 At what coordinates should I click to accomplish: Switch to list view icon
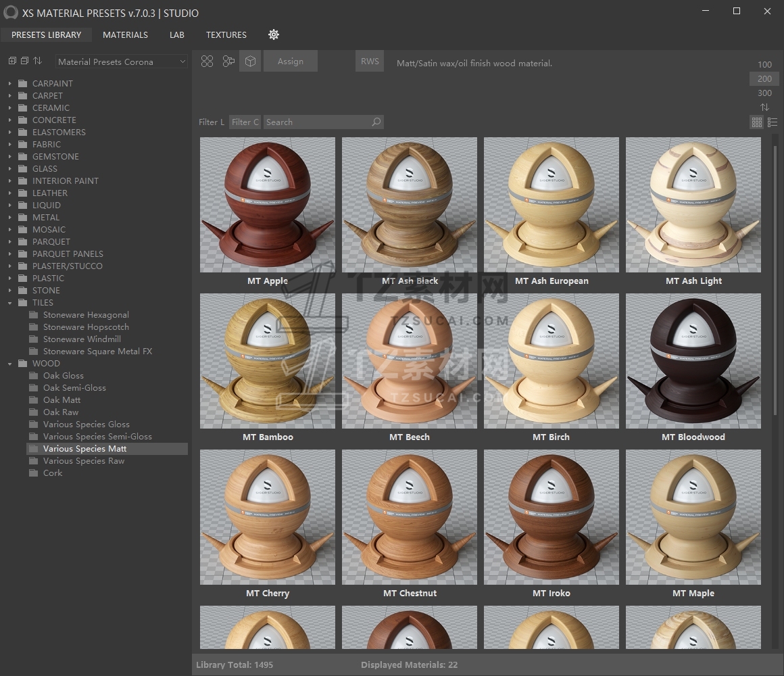tap(773, 122)
